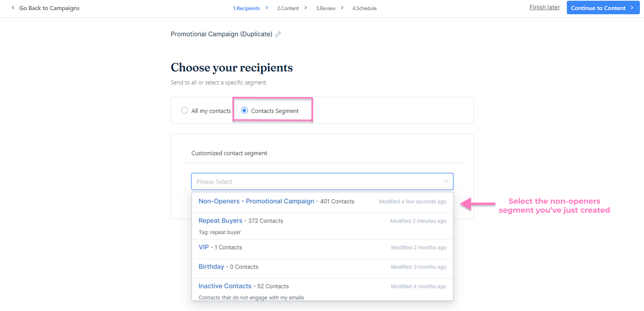
Task: Choose the Non-Openers - Promotional Campaign segment
Action: click(256, 201)
